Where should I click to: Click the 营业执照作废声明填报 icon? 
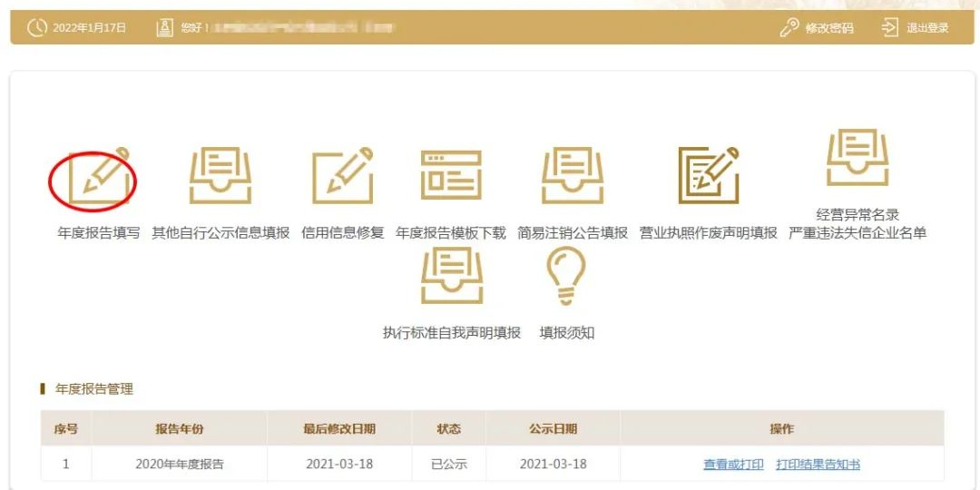click(708, 176)
